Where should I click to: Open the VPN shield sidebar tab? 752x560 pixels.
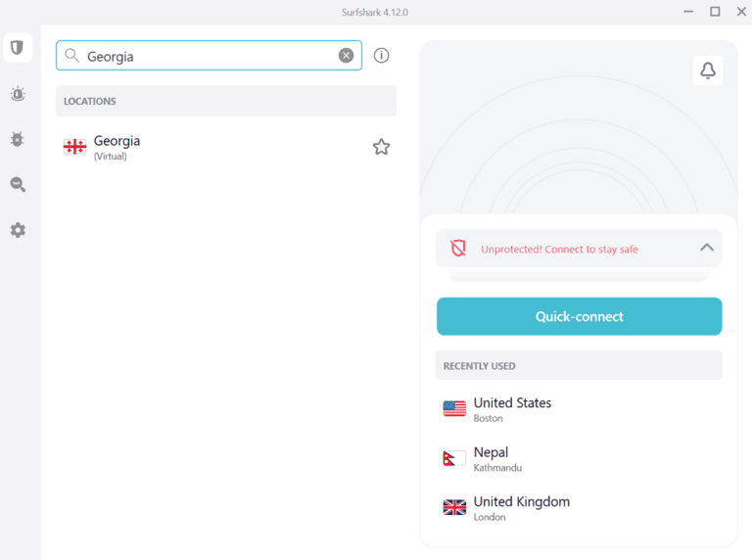[17, 47]
